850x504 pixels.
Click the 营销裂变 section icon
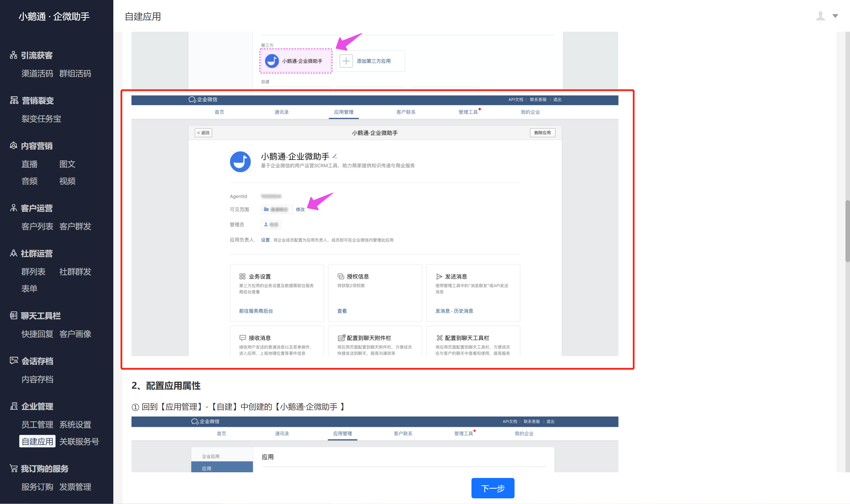14,100
